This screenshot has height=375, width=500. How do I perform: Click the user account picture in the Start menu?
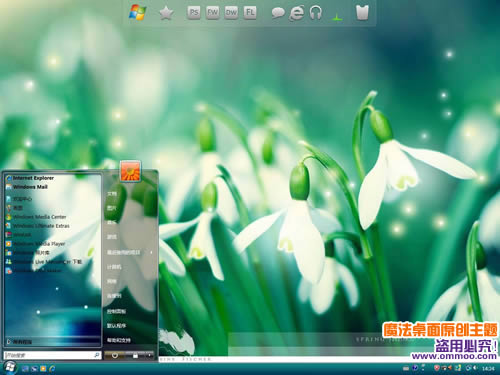pyautogui.click(x=130, y=171)
